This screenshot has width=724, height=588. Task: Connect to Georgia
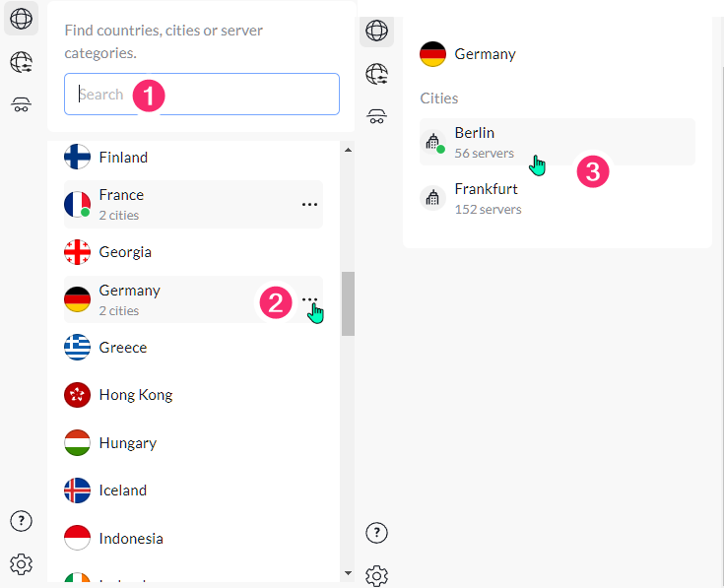pos(125,252)
